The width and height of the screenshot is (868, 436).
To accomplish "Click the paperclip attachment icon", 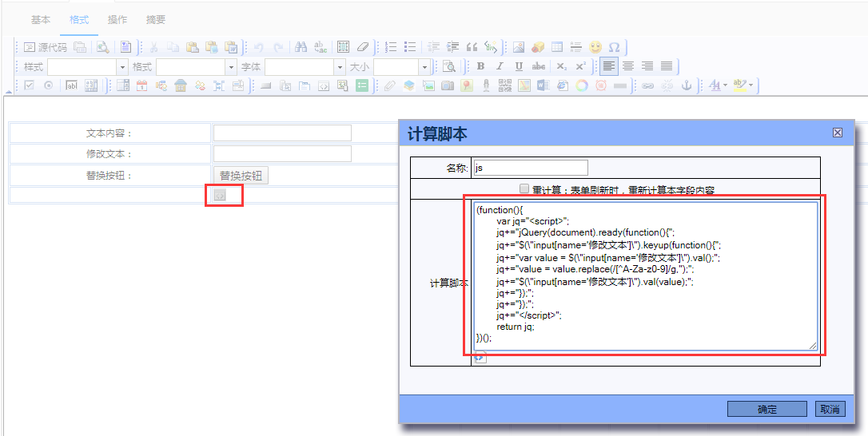I will click(390, 85).
